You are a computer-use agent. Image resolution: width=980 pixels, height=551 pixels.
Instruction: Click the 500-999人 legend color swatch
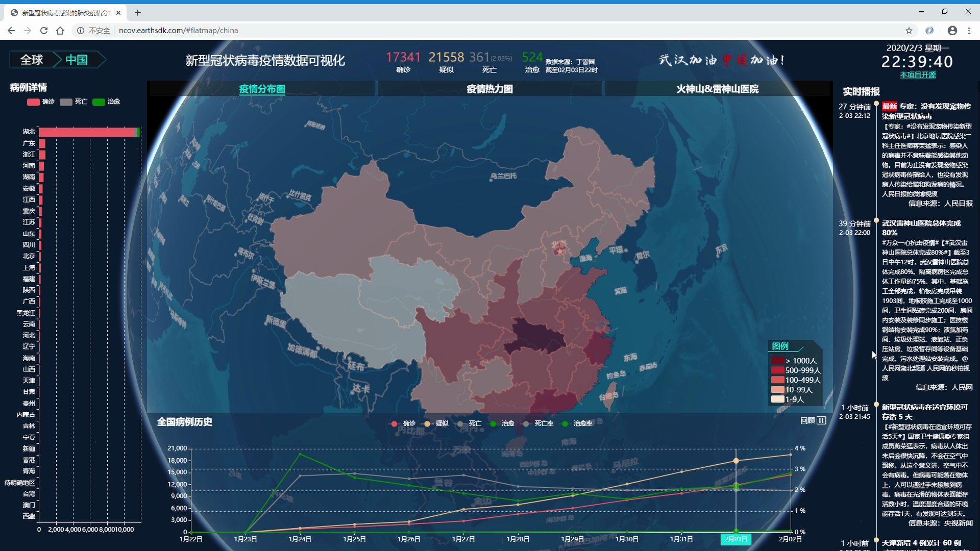pyautogui.click(x=777, y=370)
